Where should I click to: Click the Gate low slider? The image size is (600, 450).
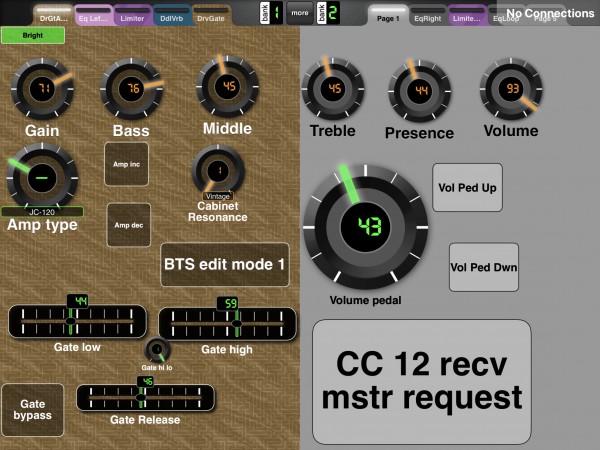click(77, 321)
